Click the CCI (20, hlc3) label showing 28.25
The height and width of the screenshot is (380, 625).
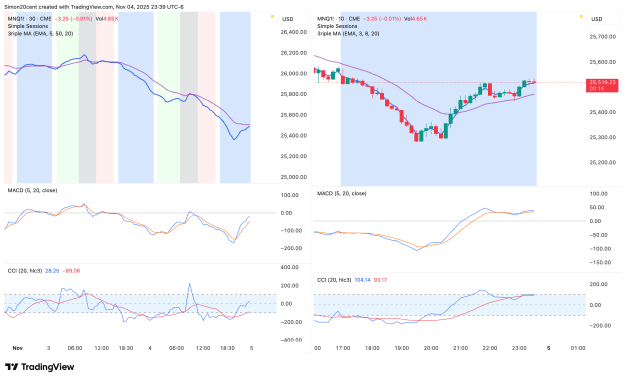25,271
